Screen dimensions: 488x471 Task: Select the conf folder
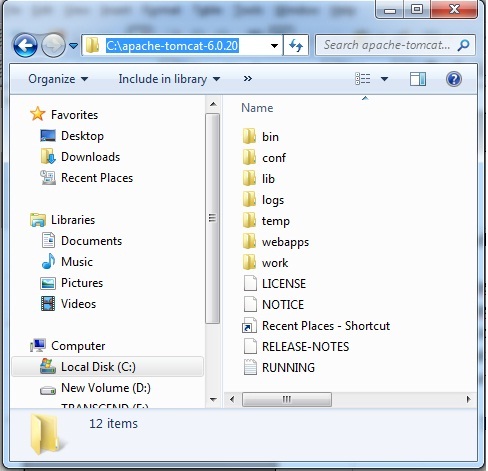click(x=264, y=158)
